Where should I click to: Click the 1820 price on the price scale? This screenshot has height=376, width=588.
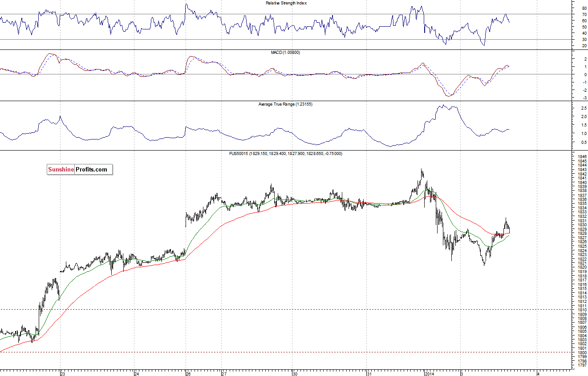pos(582,267)
